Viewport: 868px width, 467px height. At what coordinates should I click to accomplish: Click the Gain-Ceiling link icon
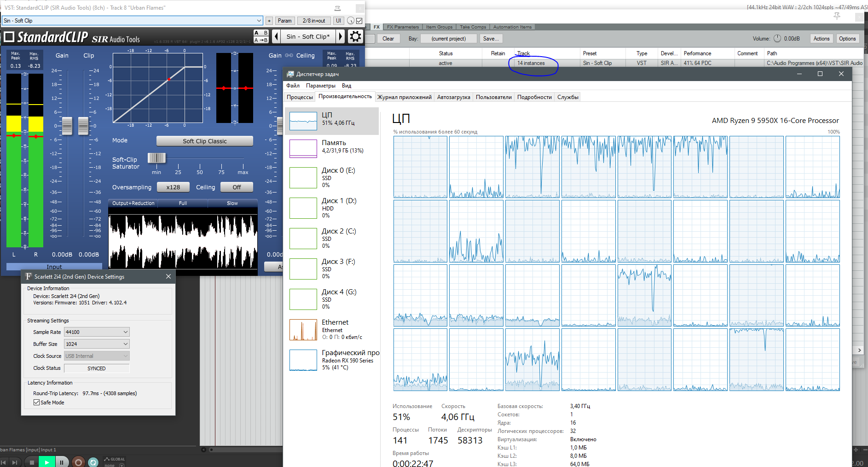(x=289, y=55)
